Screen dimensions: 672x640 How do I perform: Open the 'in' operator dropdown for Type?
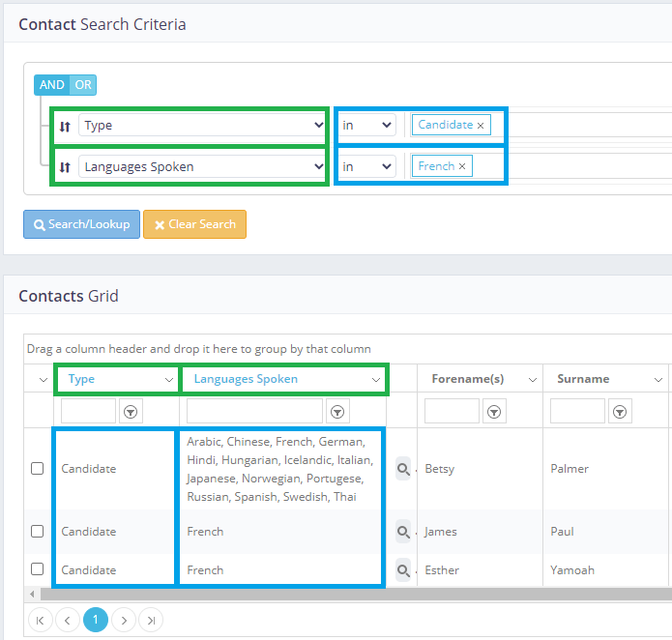coord(366,125)
